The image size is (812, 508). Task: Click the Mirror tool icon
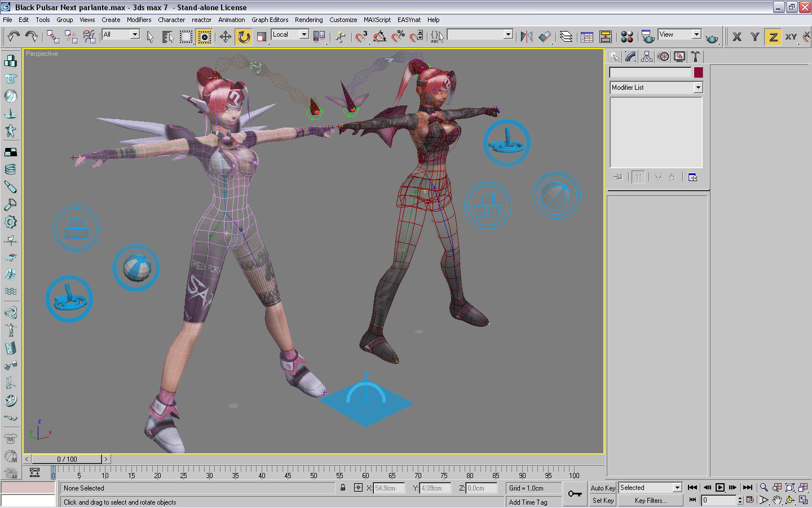[527, 37]
